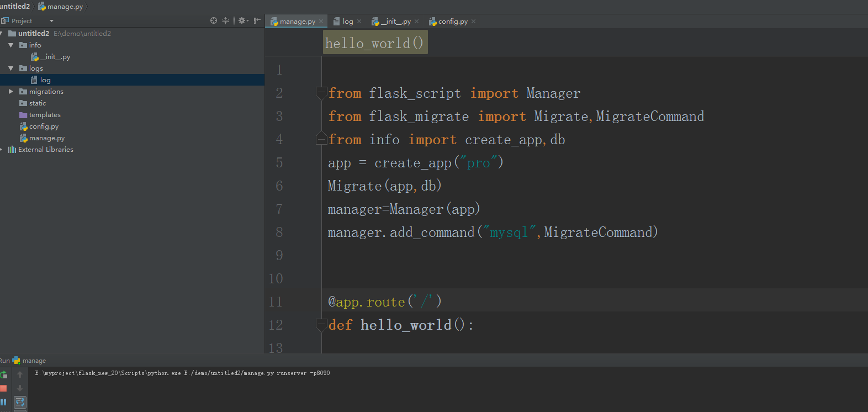The height and width of the screenshot is (412, 868).
Task: Click the untitled2 breadcrumb
Action: [15, 6]
